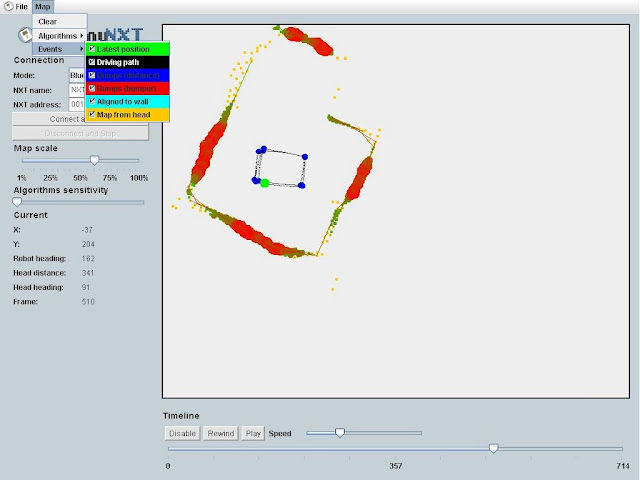Image resolution: width=640 pixels, height=480 pixels.
Task: Click the timeline position slider handle
Action: coord(493,448)
